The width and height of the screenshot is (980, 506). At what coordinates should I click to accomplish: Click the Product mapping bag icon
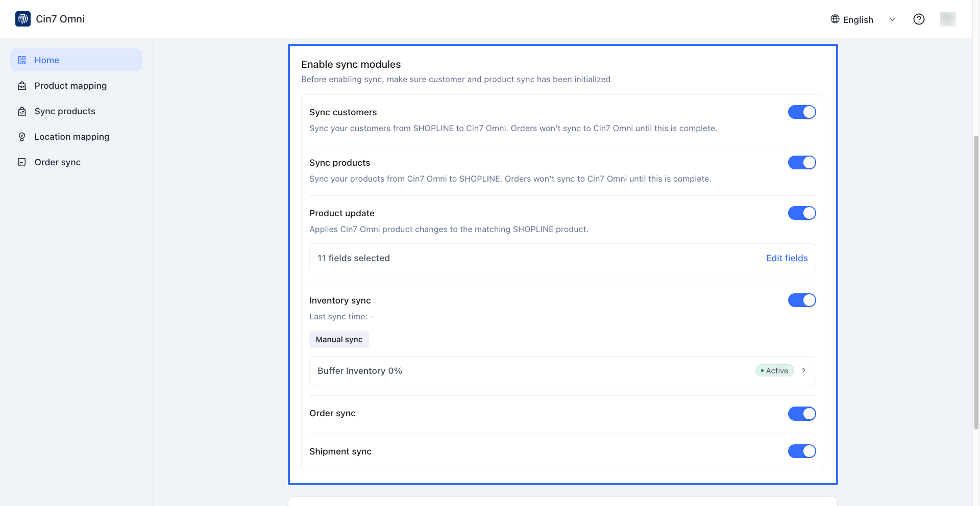tap(22, 86)
